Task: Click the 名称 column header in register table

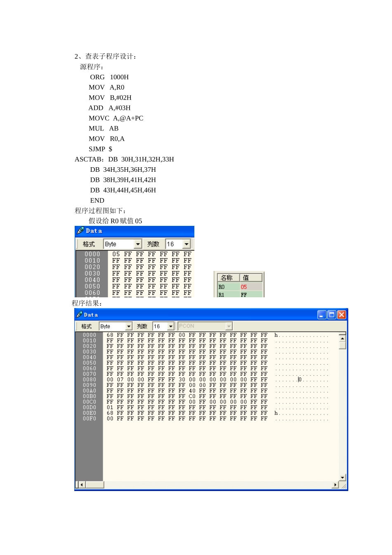Action: click(227, 278)
